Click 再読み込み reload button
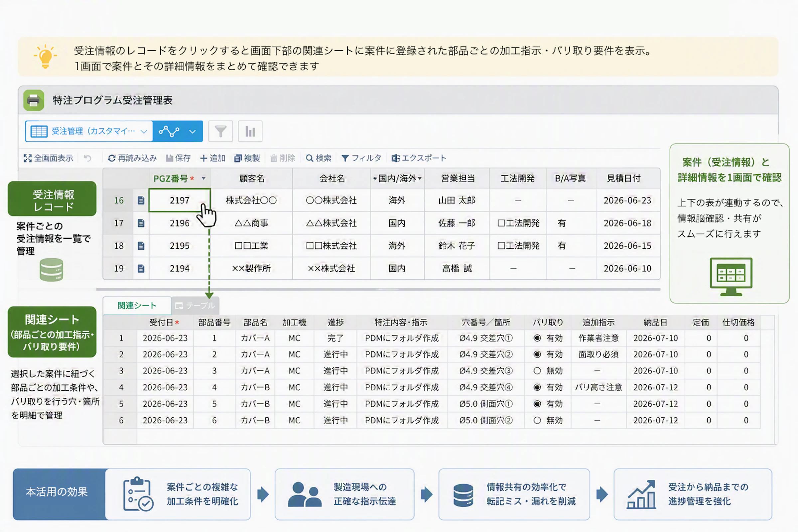This screenshot has height=532, width=798. click(132, 158)
